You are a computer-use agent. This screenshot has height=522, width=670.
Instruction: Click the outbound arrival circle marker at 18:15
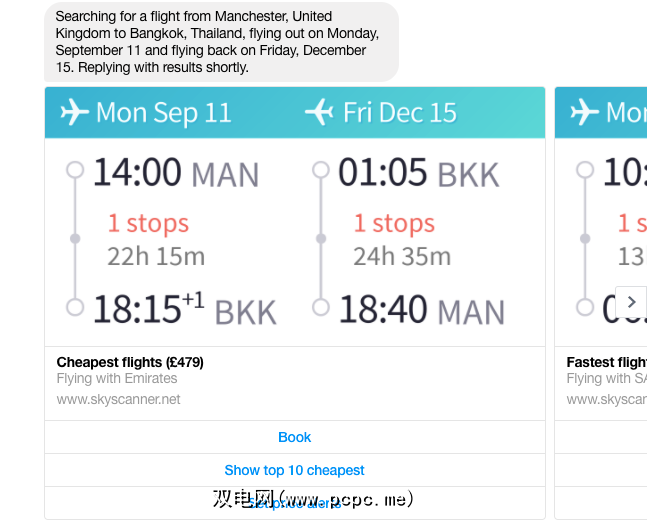coord(74,307)
